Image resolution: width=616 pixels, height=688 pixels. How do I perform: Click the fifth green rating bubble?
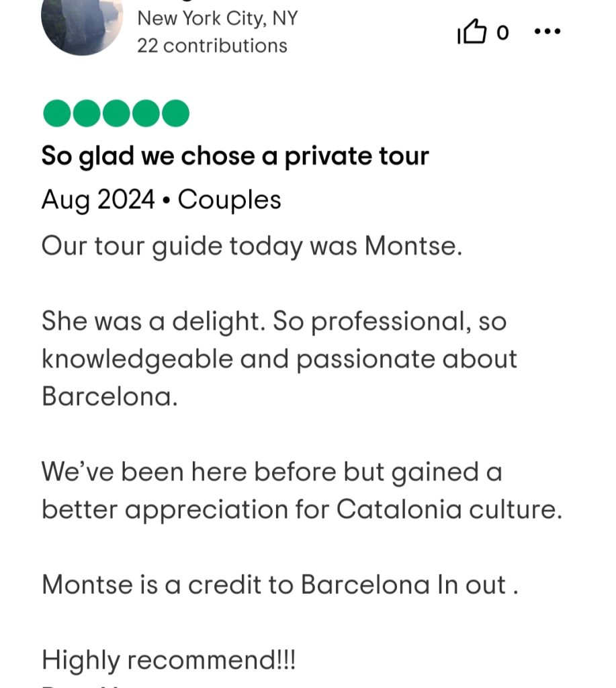click(175, 114)
